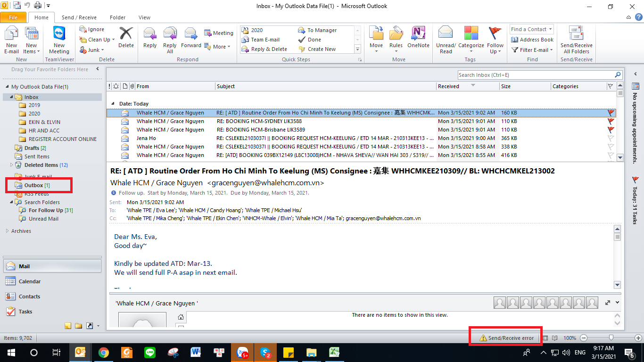
Task: Open the Filter E-mail dropdown
Action: point(532,50)
